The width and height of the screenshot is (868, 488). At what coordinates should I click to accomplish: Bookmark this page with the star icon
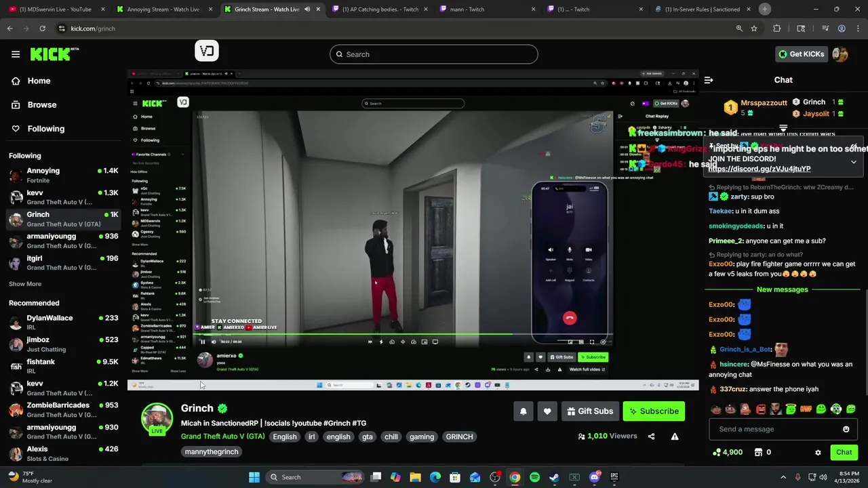[x=754, y=28]
